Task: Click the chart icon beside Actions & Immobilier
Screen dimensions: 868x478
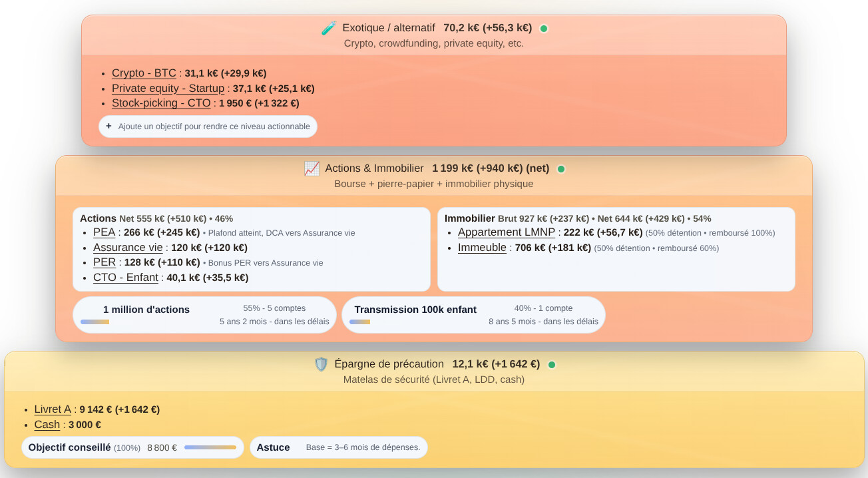Action: tap(312, 168)
